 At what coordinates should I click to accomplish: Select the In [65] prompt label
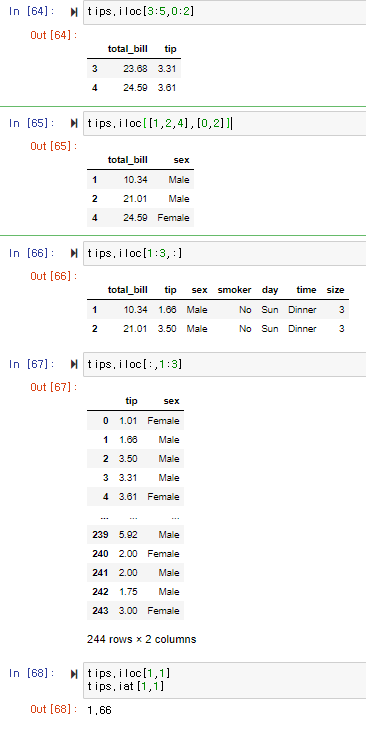[x=31, y=123]
